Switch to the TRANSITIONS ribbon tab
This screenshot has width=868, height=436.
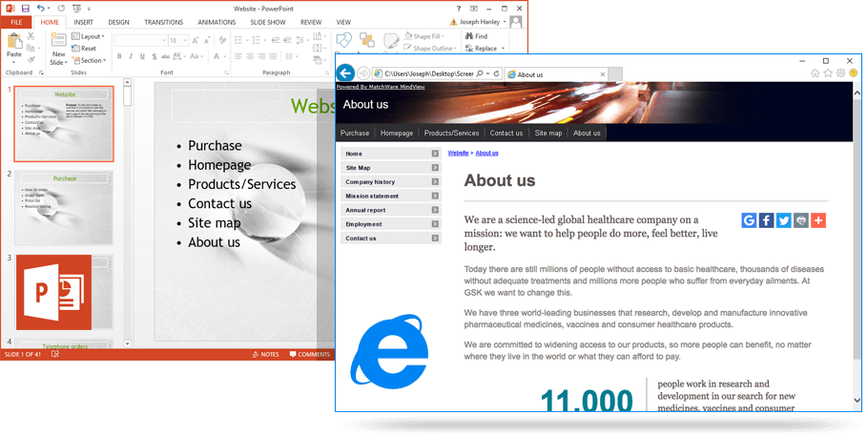(163, 22)
